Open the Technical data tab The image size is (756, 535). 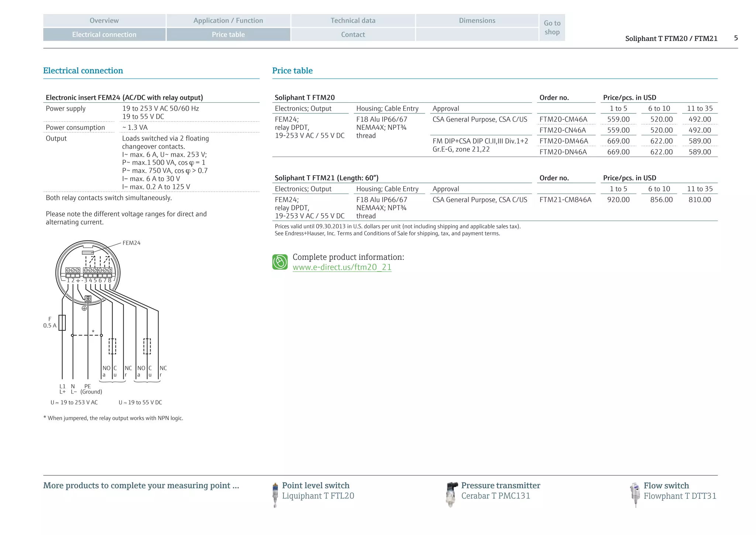(353, 21)
